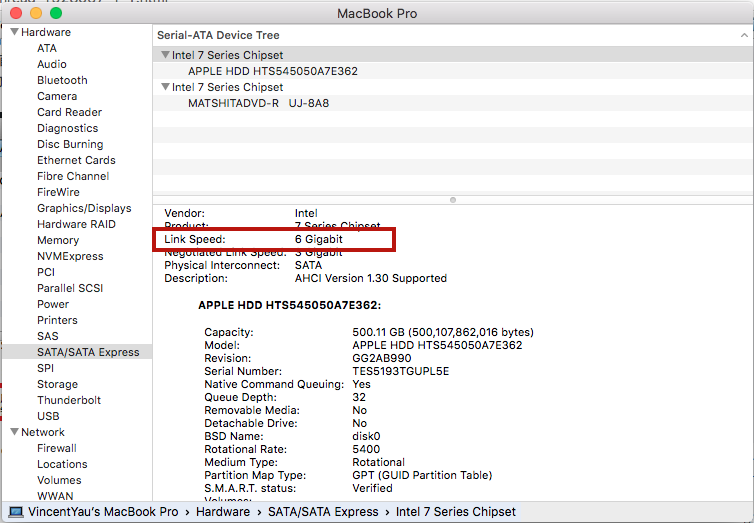Click the Rotational Rate value 5400
The image size is (754, 523).
(366, 449)
